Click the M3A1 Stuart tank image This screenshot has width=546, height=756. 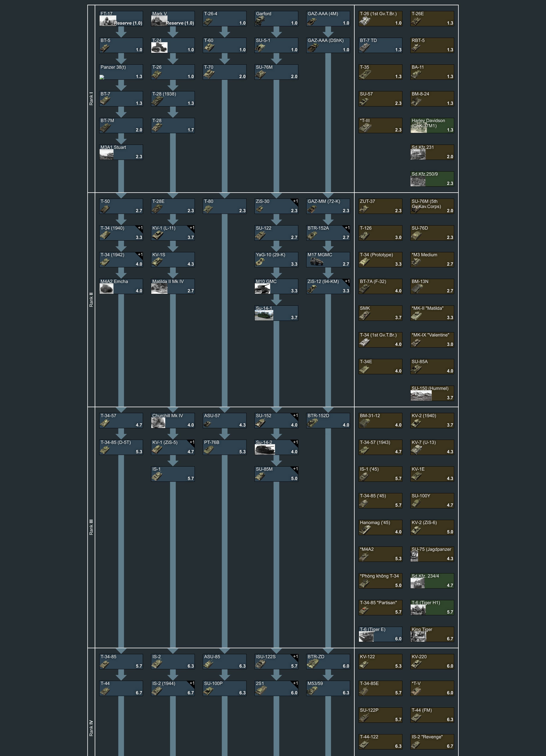click(106, 154)
